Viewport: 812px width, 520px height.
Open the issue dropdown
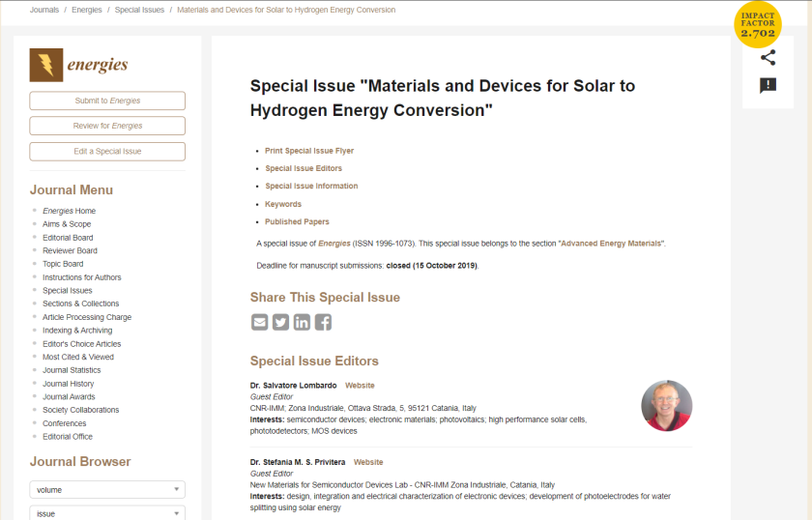(107, 513)
